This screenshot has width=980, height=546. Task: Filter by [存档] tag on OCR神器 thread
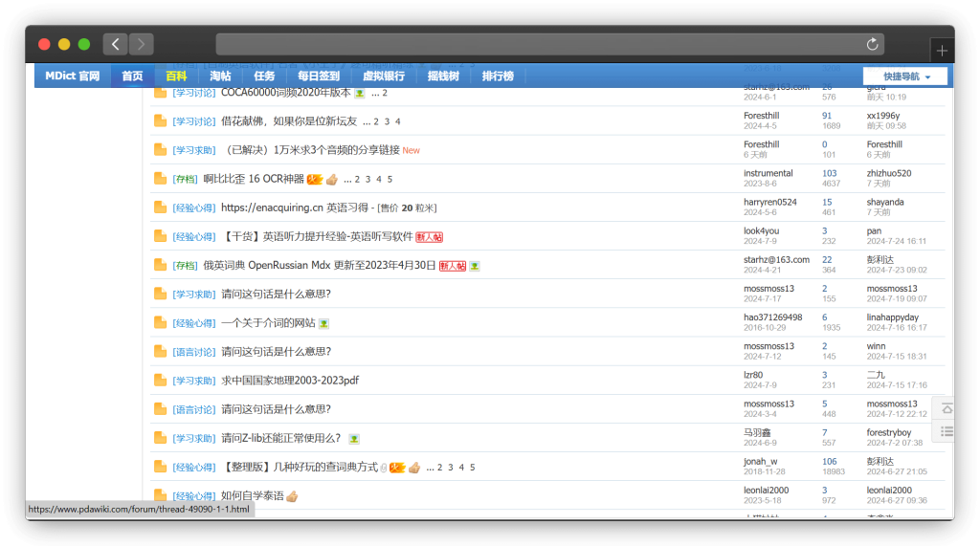click(x=185, y=180)
